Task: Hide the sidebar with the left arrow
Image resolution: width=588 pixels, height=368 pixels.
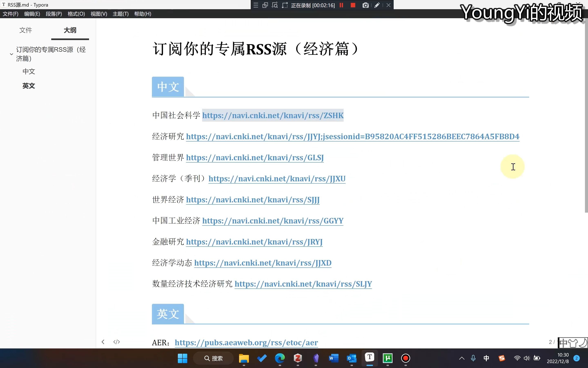Action: 103,342
